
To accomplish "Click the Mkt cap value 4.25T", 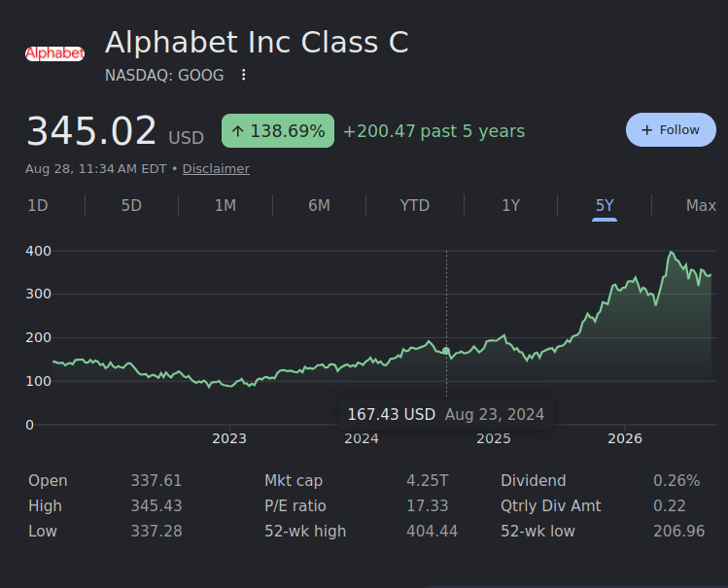I will pos(428,480).
